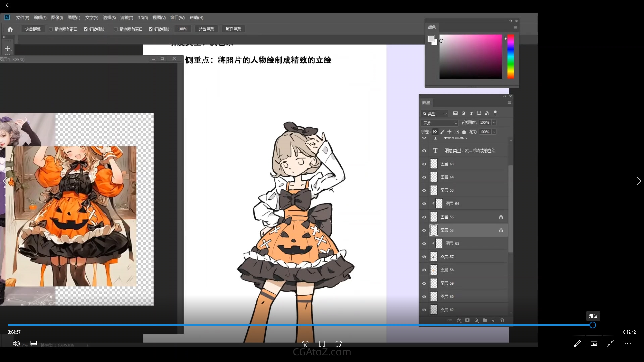Click the delete layer trash icon
Viewport: 644px width, 362px height.
coord(502,320)
